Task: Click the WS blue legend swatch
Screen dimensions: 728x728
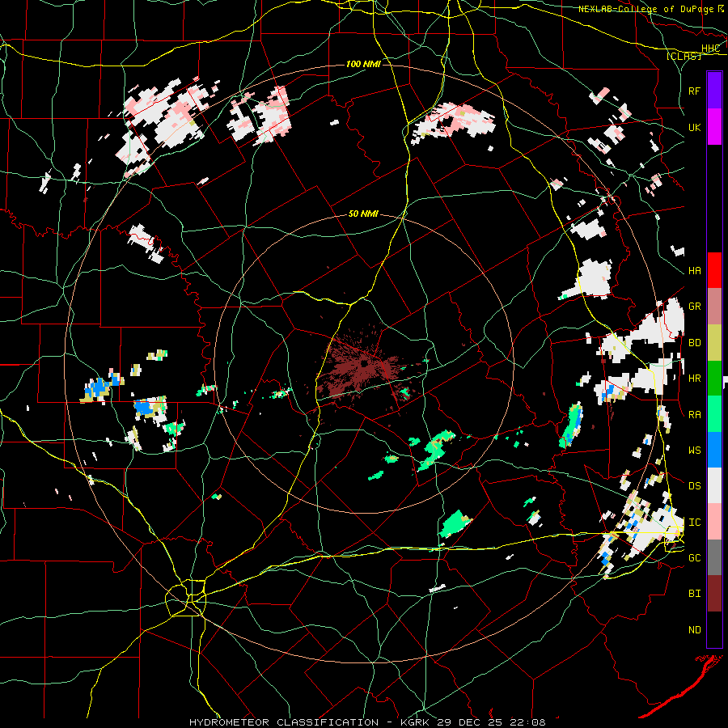Action: [x=714, y=450]
